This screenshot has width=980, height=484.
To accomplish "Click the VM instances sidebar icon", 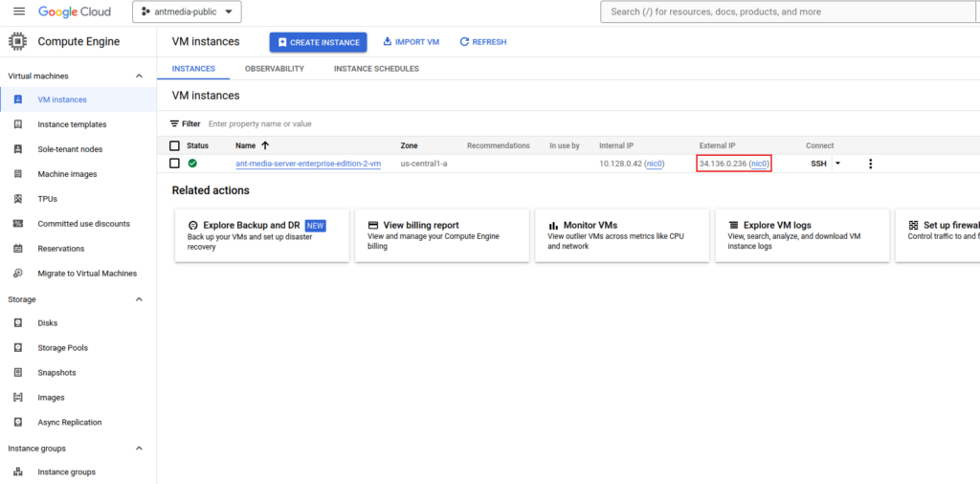I will [x=17, y=99].
